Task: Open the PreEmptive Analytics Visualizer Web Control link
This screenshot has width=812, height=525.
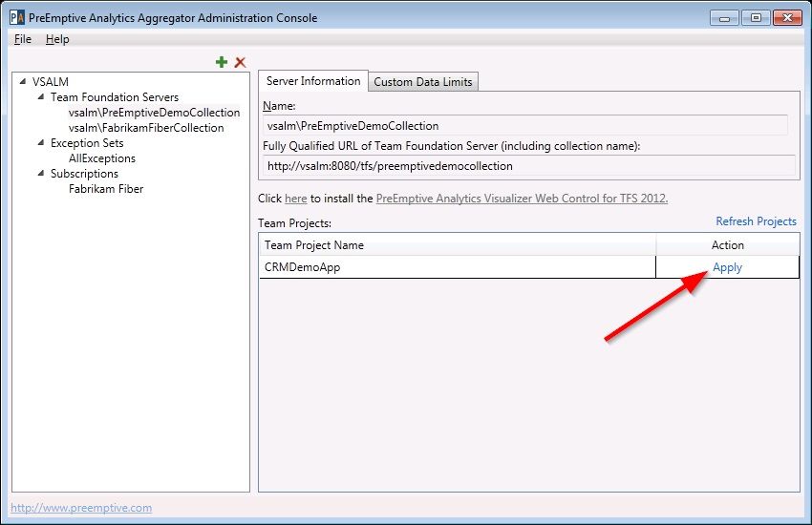Action: (x=522, y=199)
